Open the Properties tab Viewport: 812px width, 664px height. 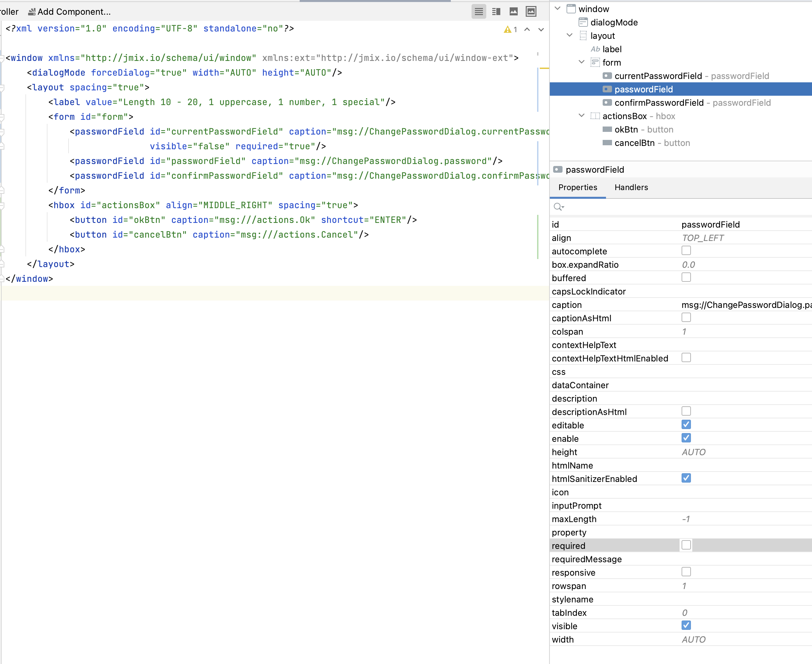[577, 187]
